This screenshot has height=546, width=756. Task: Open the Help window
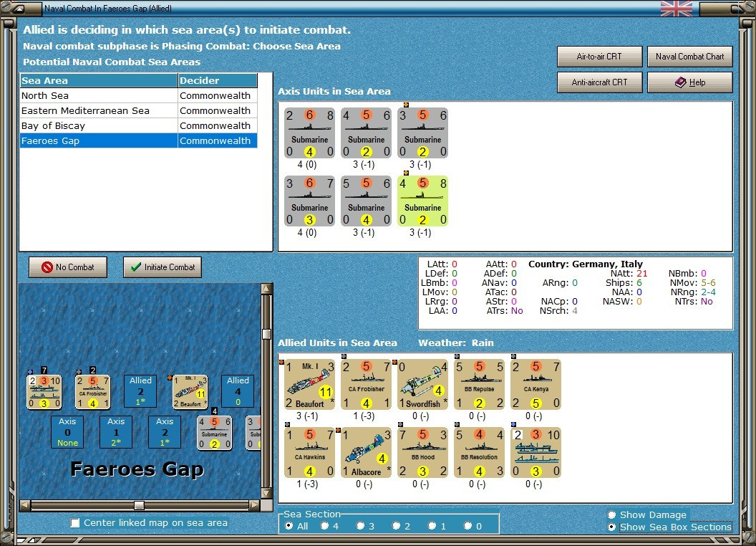click(689, 82)
